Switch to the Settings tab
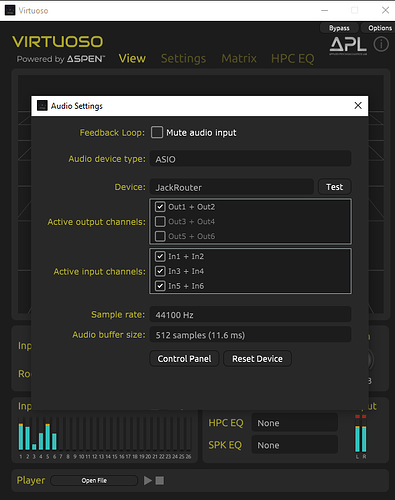The image size is (395, 500). coord(183,59)
